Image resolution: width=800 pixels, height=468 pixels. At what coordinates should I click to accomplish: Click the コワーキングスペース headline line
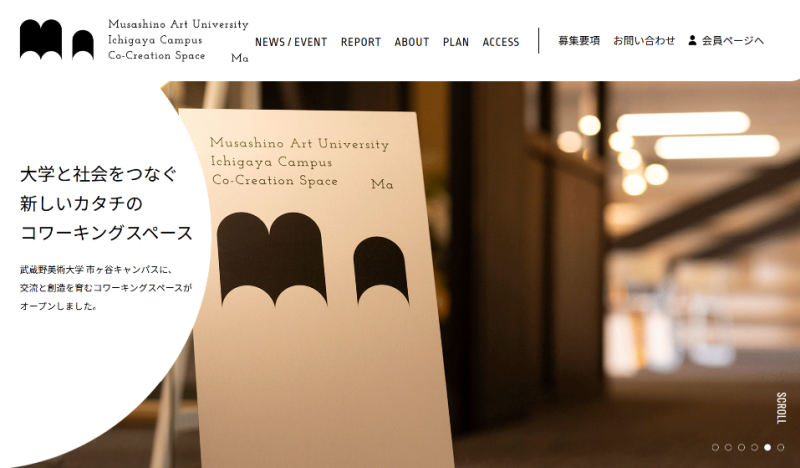[x=106, y=233]
